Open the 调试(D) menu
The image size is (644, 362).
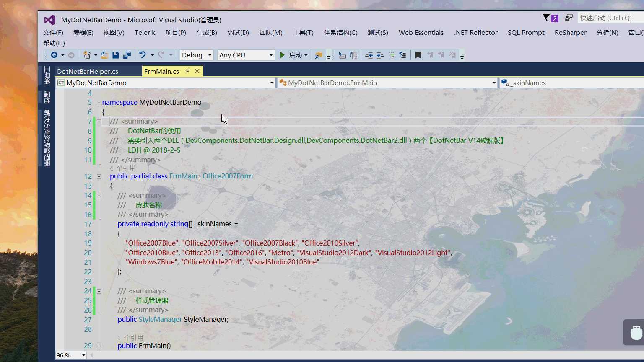[x=238, y=32]
